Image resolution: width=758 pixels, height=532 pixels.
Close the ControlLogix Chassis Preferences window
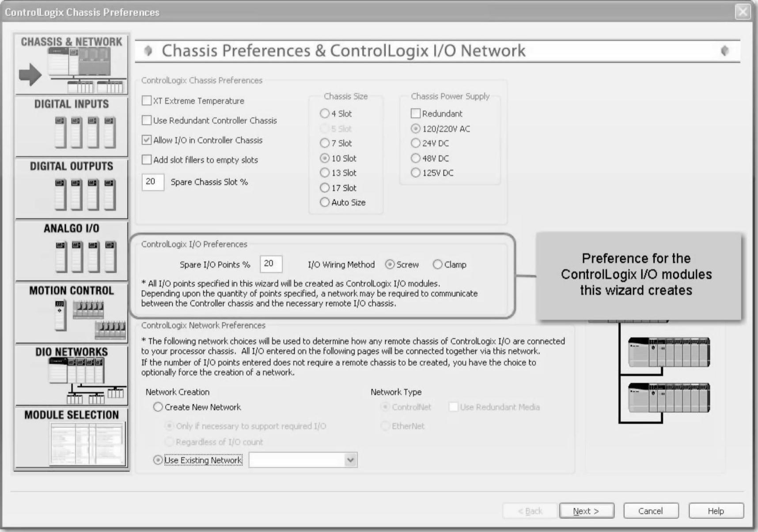[x=743, y=11]
